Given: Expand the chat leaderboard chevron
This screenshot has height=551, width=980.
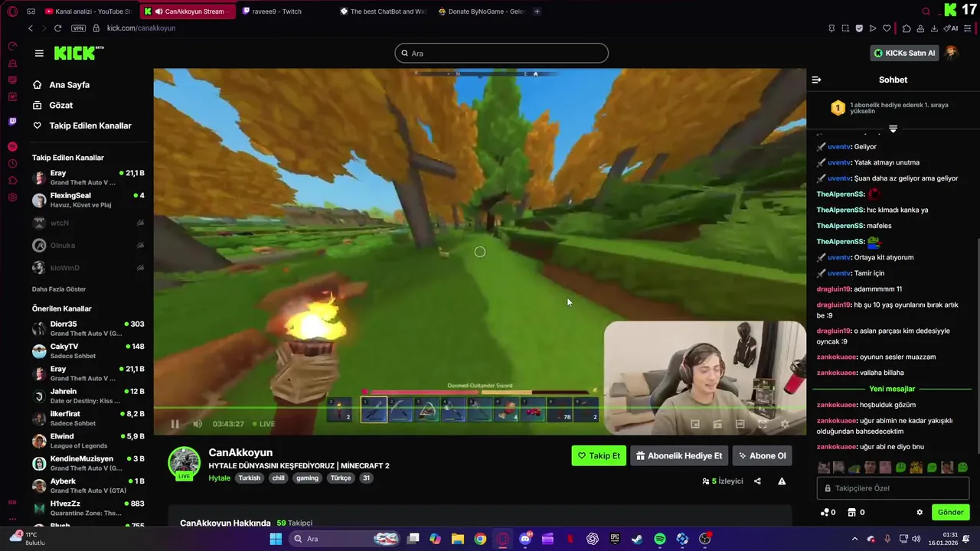Looking at the screenshot, I should [893, 129].
